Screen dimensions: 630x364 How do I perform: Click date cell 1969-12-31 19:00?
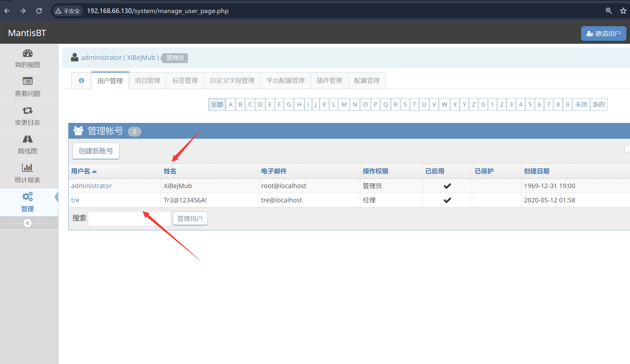(x=550, y=186)
